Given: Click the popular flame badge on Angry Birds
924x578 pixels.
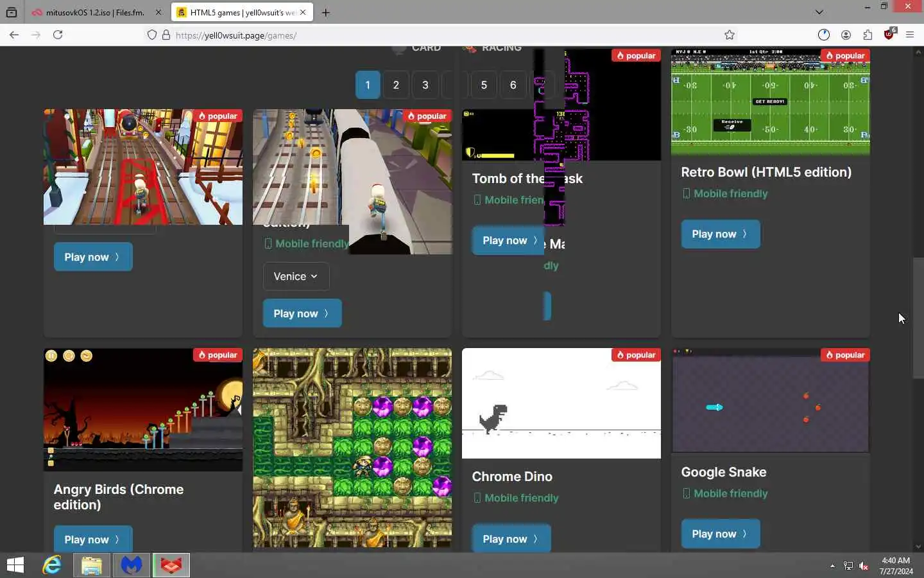Looking at the screenshot, I should click(x=218, y=355).
